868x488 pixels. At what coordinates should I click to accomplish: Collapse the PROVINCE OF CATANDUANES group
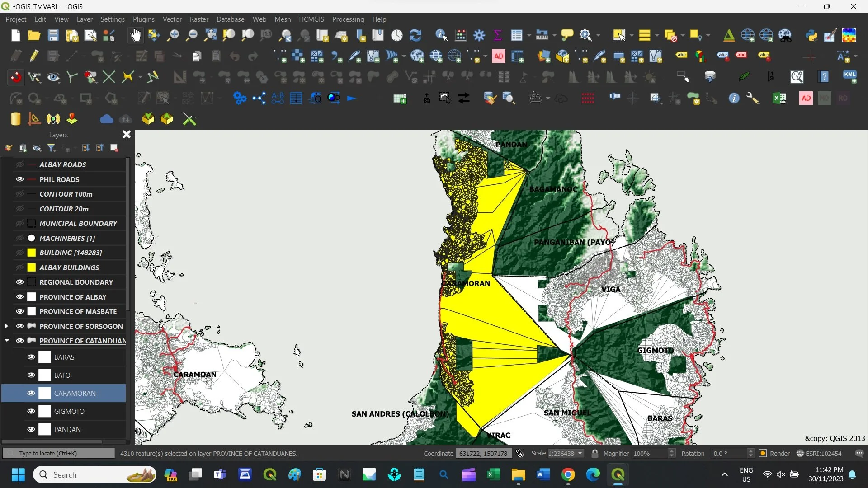pyautogui.click(x=6, y=341)
